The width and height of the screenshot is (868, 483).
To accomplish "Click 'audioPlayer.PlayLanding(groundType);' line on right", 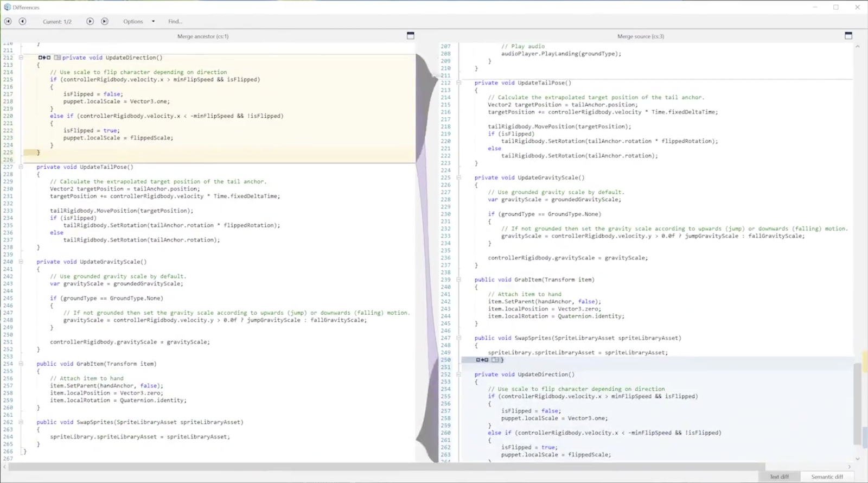I will click(x=561, y=54).
